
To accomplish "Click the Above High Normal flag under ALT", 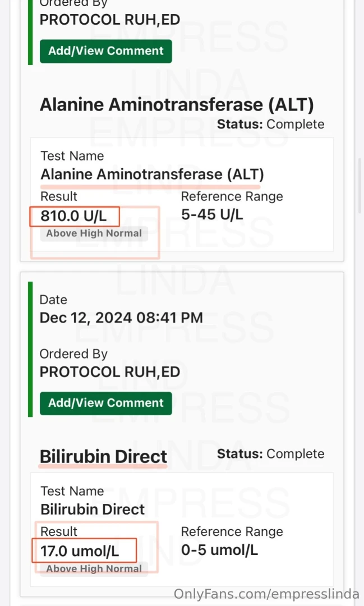I will click(x=94, y=233).
